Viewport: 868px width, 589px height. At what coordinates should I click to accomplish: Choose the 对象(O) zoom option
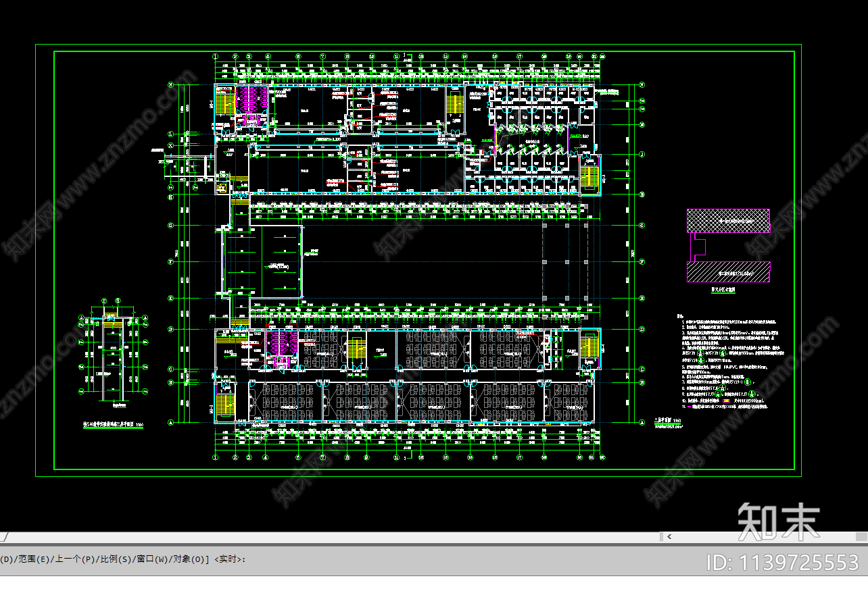pos(191,559)
